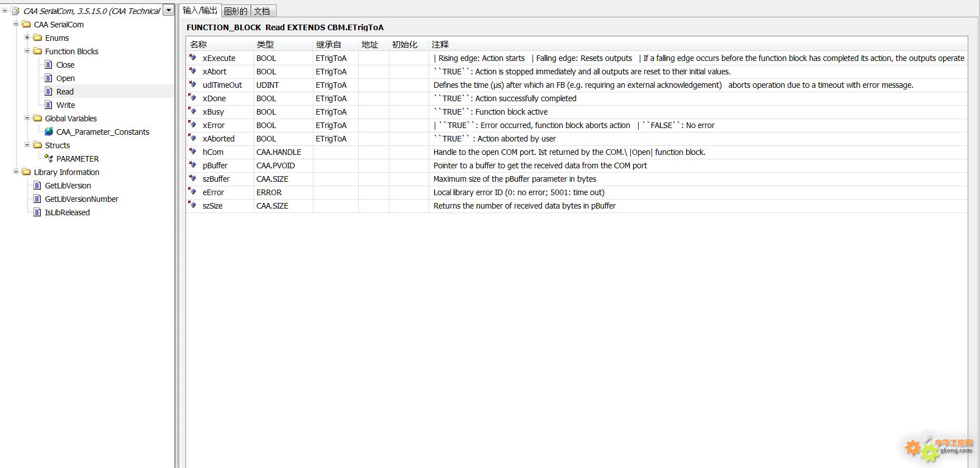Click the 'Function block active' comment
This screenshot has height=468, width=980.
pyautogui.click(x=491, y=112)
